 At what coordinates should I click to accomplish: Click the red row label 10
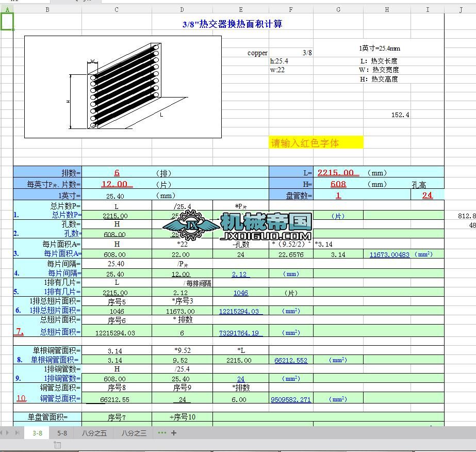[21, 398]
